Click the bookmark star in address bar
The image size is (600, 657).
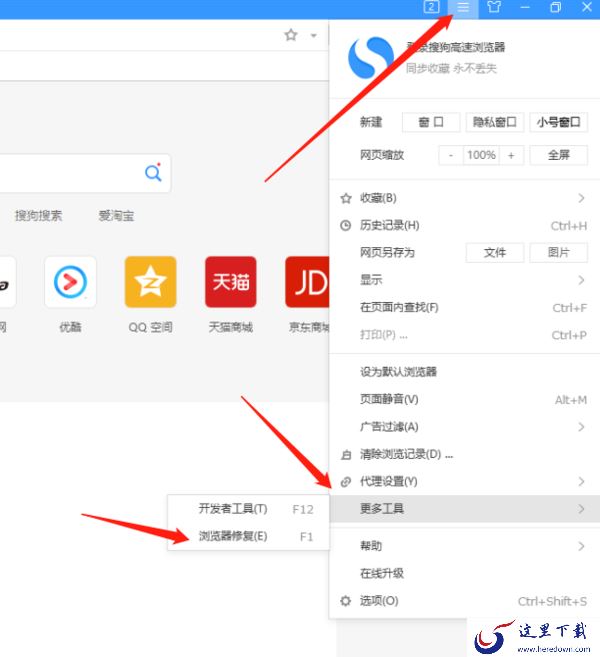(x=291, y=35)
